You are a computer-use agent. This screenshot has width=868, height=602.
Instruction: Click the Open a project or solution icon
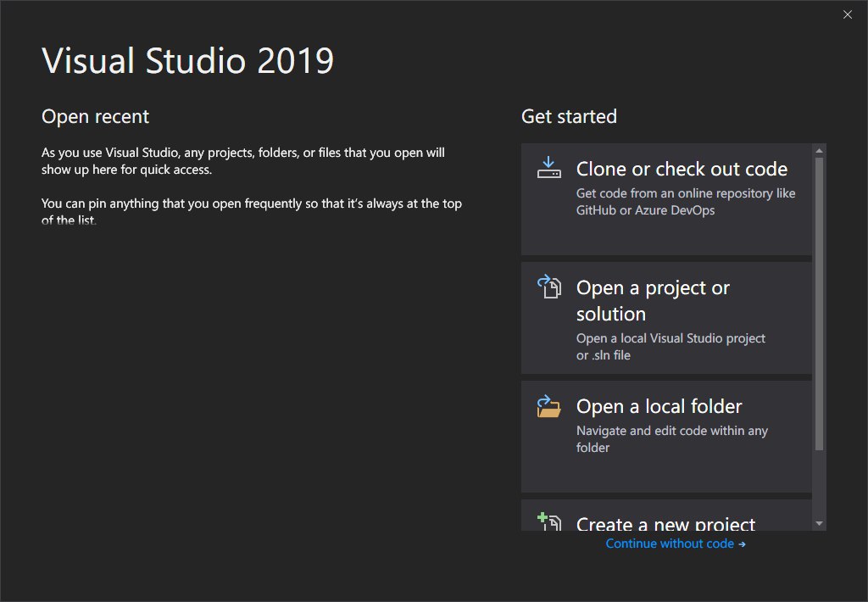548,287
